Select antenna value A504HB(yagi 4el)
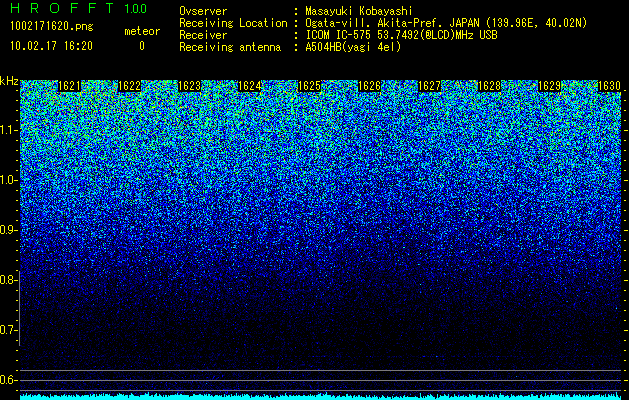629x400 pixels. coord(353,47)
